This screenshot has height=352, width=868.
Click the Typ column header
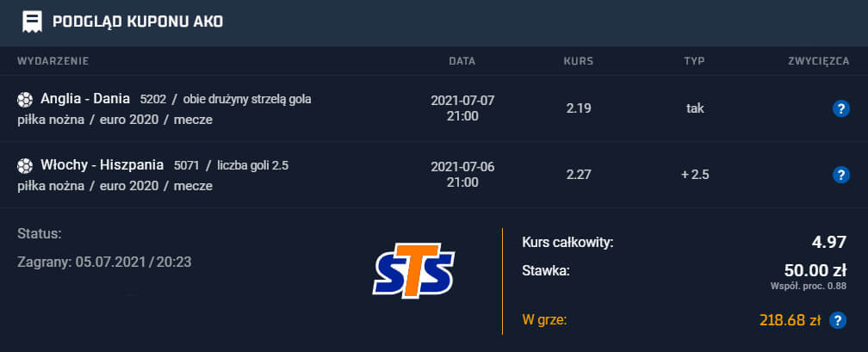tap(695, 61)
